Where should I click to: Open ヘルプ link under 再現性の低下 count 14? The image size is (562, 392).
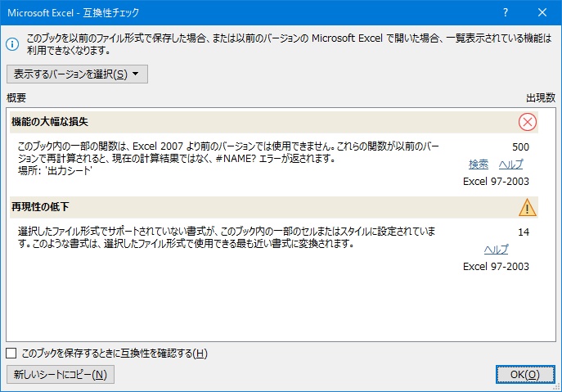pos(496,250)
